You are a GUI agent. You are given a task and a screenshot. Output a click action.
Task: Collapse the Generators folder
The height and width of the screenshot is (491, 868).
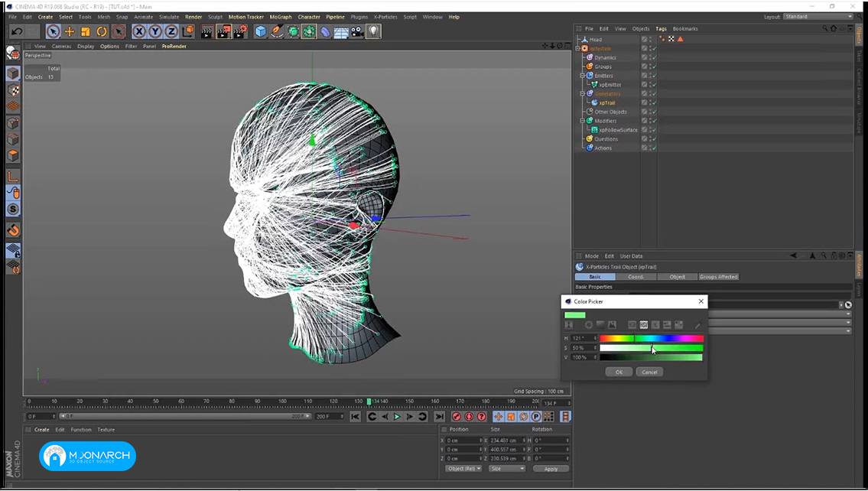point(582,93)
